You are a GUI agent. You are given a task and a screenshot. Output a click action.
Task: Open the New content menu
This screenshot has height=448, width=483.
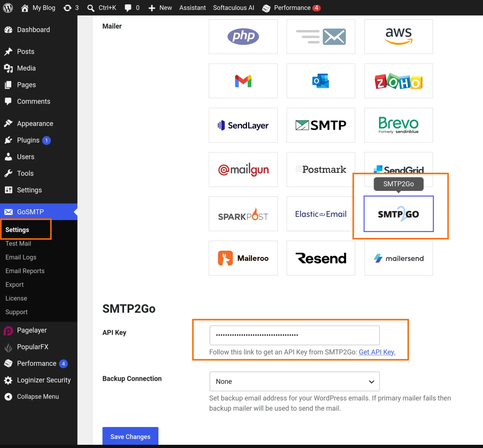pos(160,8)
